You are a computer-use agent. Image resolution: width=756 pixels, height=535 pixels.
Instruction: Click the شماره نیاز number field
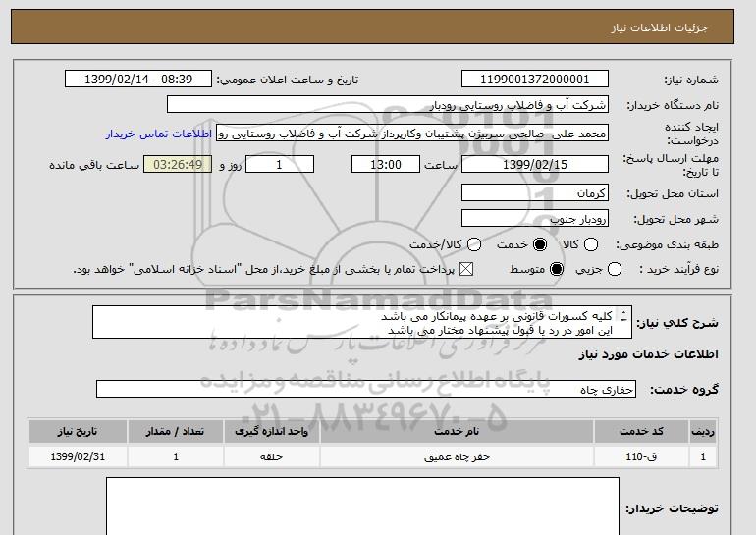(x=535, y=80)
